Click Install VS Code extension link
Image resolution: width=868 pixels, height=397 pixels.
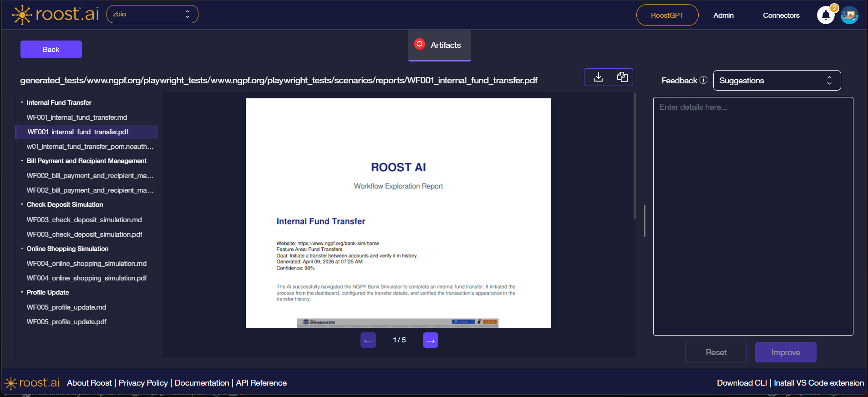coord(819,383)
